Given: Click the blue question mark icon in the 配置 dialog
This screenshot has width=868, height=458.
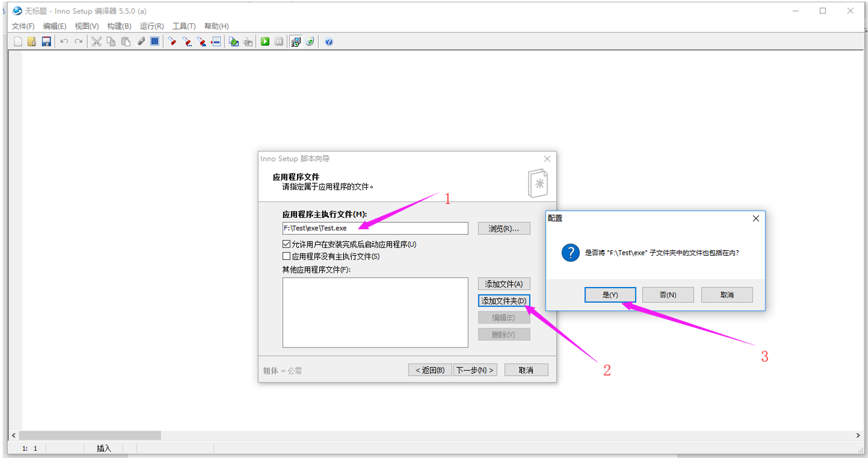Looking at the screenshot, I should coord(570,252).
